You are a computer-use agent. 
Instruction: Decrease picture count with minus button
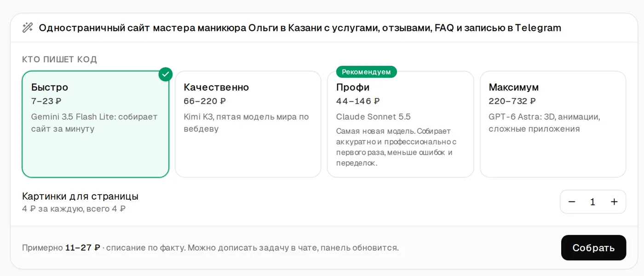[572, 202]
